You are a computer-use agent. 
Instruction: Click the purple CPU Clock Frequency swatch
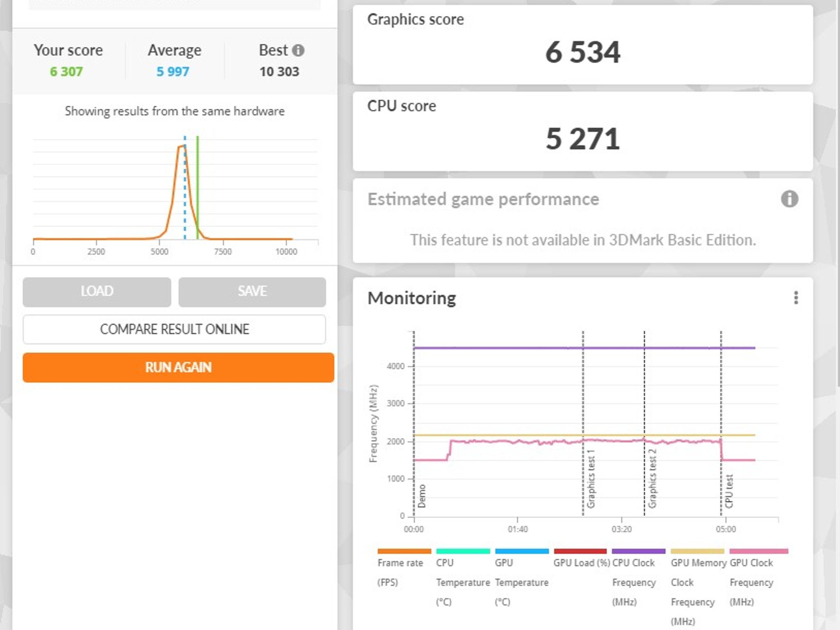pyautogui.click(x=638, y=551)
